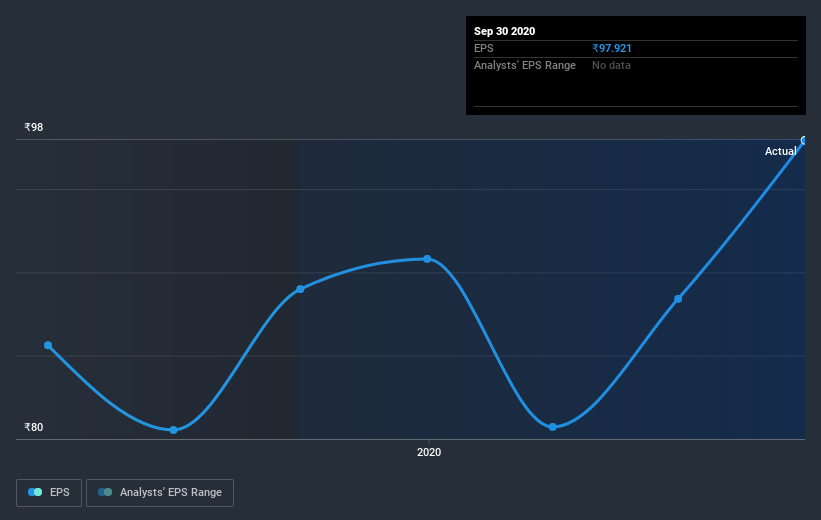Click the ₹98 y-axis label
This screenshot has width=821, height=520.
click(x=34, y=127)
